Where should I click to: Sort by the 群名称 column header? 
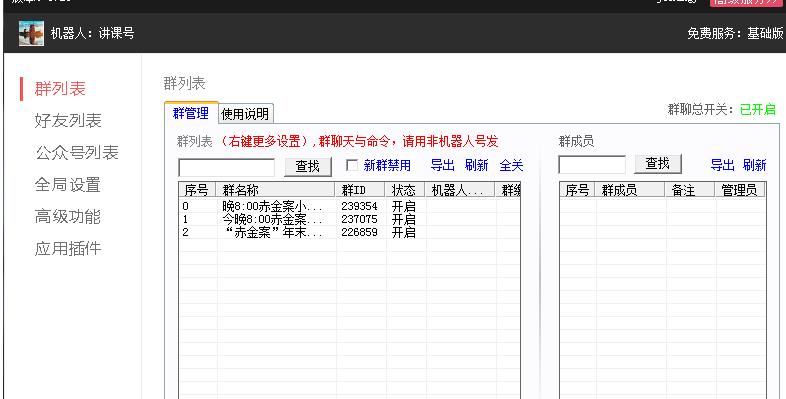pos(275,190)
